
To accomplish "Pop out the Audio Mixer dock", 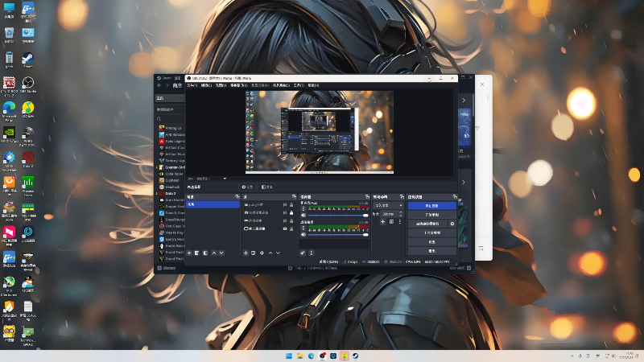I will point(367,197).
